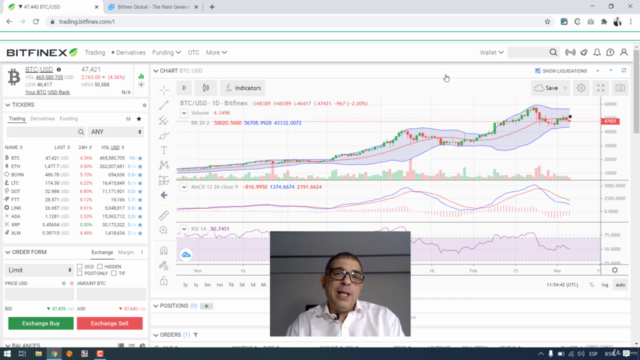
Task: Click the PRICE USD input field
Action: tap(39, 294)
